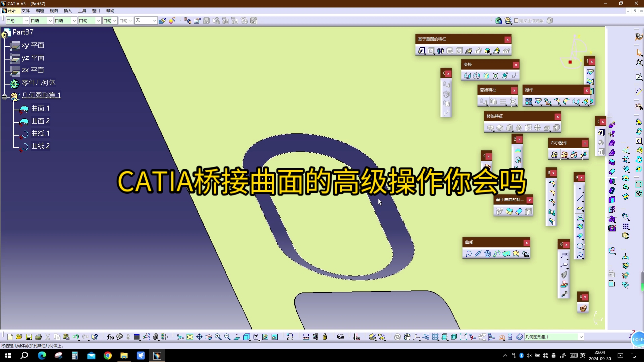Close the 操作 floating toolbar
The image size is (644, 362).
pyautogui.click(x=587, y=90)
